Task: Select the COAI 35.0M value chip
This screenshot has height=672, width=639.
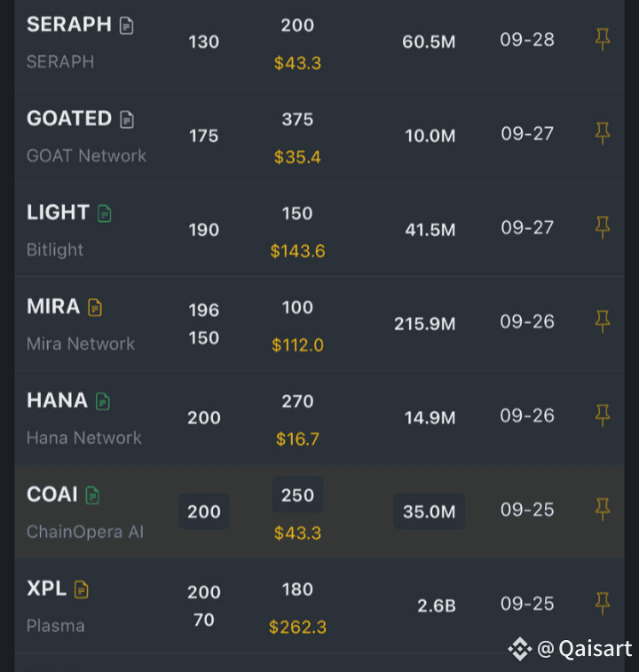Action: coord(429,511)
